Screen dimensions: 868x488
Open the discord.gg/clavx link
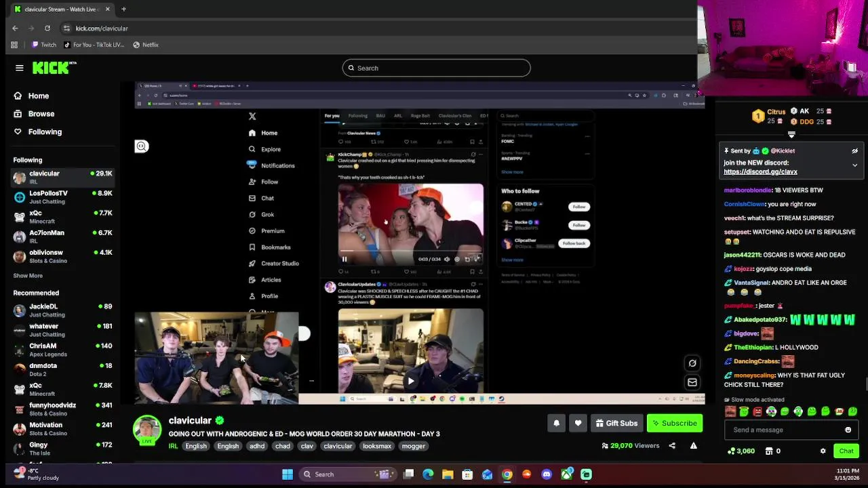click(760, 172)
